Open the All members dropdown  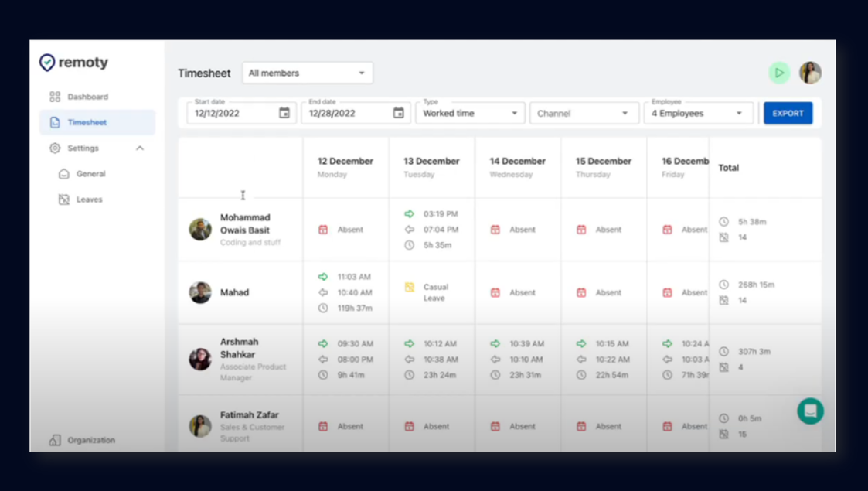pyautogui.click(x=308, y=73)
